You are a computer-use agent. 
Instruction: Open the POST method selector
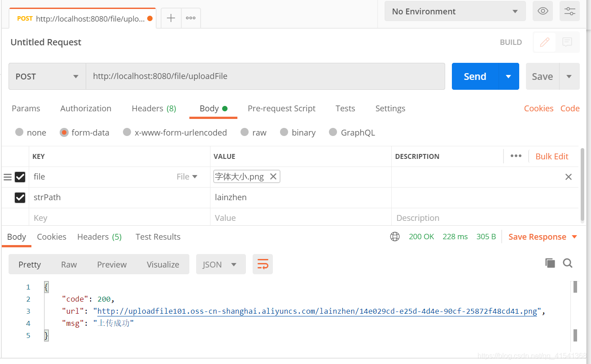point(46,76)
